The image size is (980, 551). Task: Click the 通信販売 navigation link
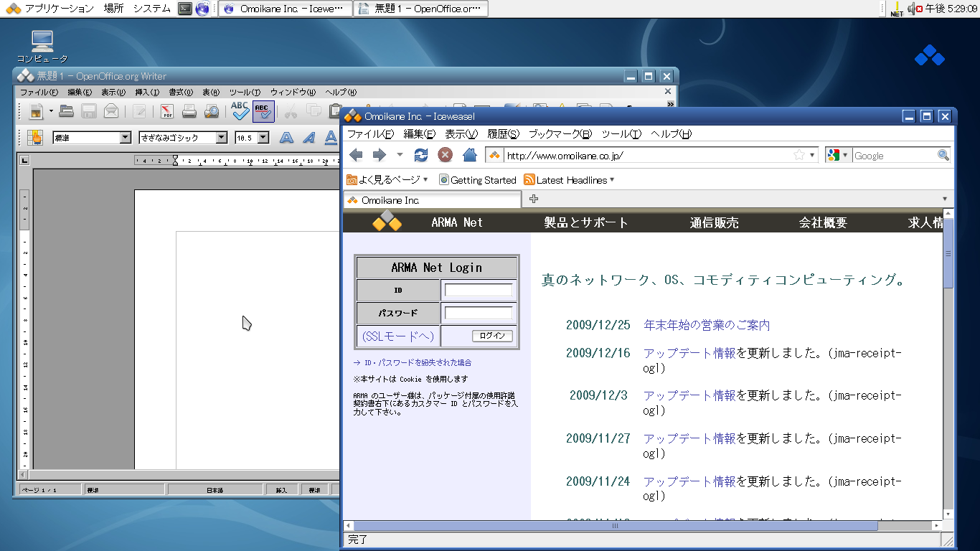pos(715,222)
